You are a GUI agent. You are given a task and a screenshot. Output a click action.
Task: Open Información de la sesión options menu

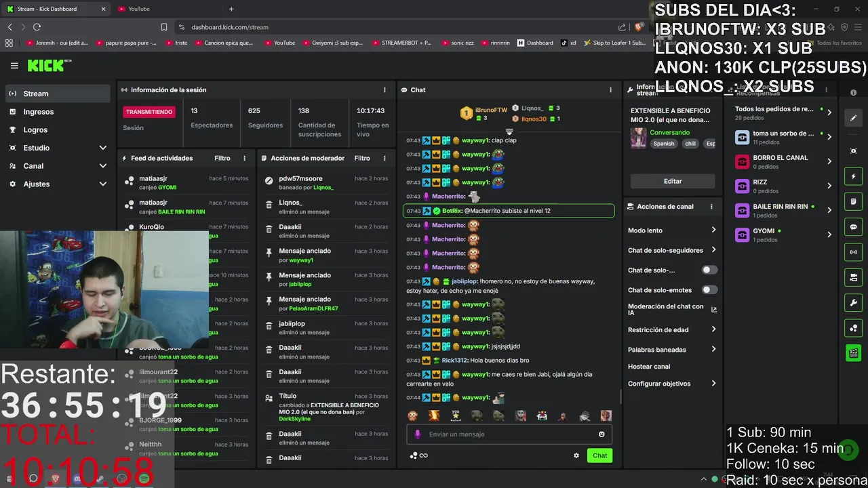pyautogui.click(x=384, y=90)
